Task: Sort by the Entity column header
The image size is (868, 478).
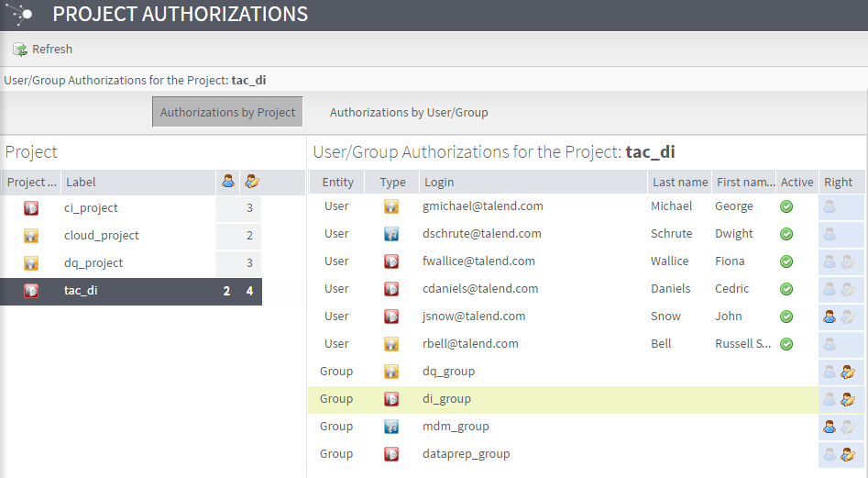Action: pos(337,182)
